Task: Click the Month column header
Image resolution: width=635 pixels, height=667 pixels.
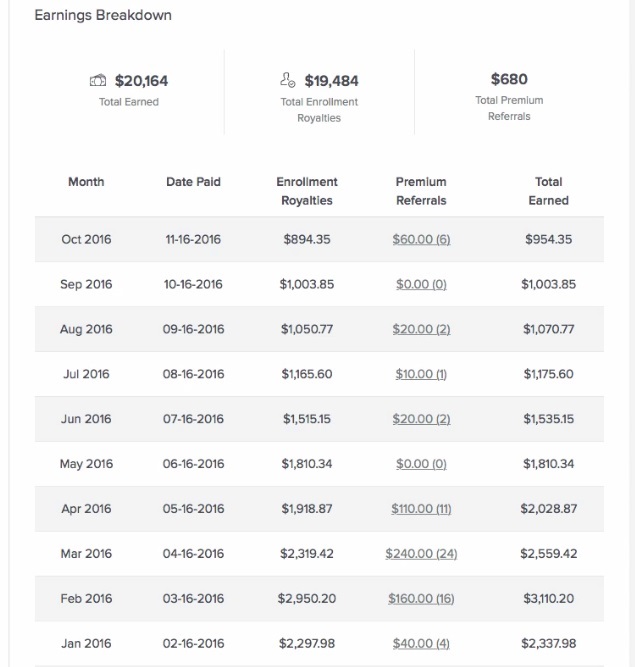Action: pyautogui.click(x=86, y=182)
